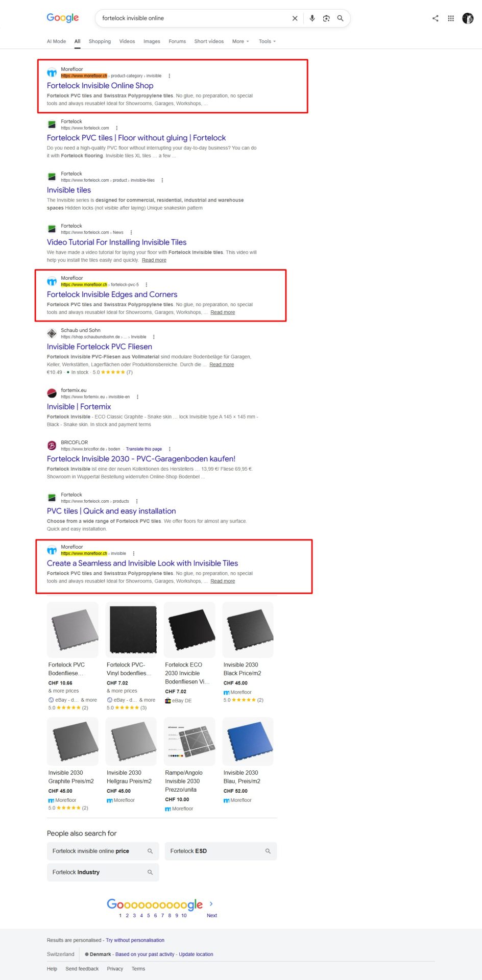Click the Google logo
Viewport: 482px width, 980px height.
tap(63, 18)
